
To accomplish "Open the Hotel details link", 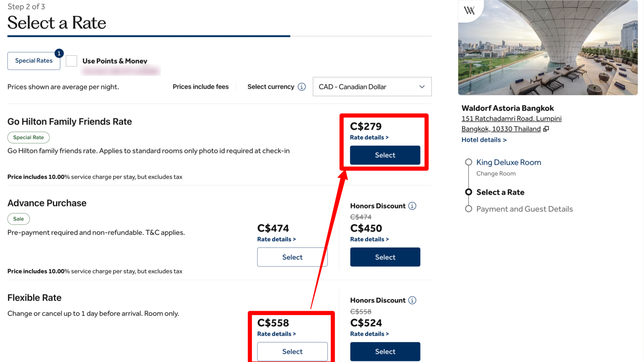I will (484, 140).
